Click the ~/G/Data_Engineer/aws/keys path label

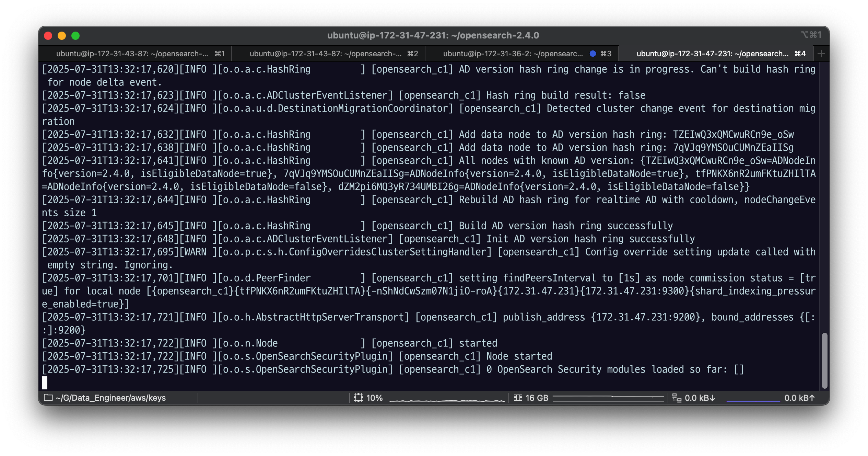tap(110, 398)
